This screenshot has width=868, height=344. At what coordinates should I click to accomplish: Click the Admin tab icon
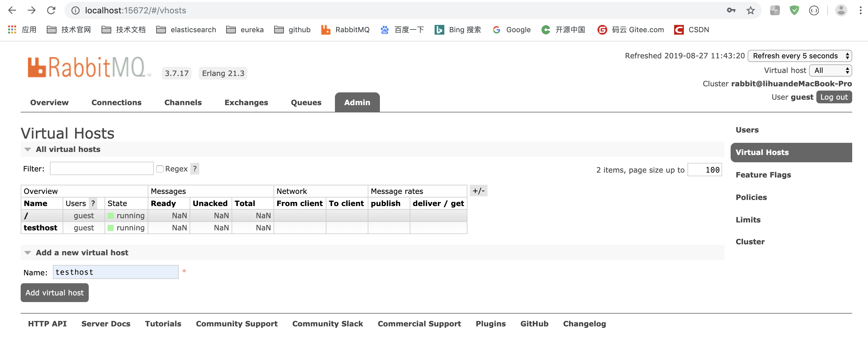pos(357,102)
